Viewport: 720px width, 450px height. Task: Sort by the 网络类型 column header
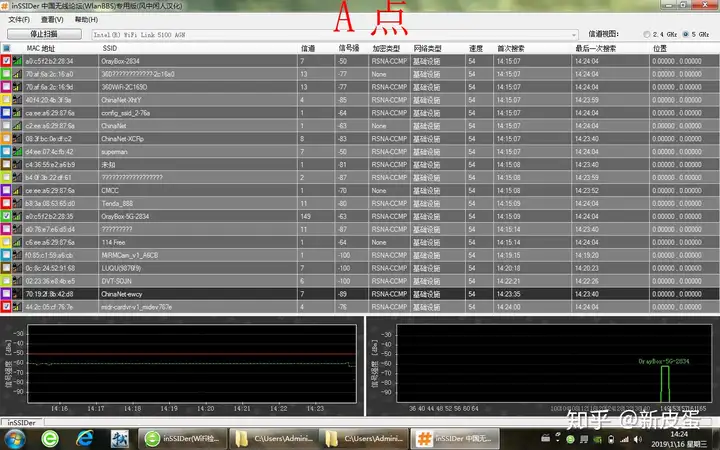pos(427,48)
